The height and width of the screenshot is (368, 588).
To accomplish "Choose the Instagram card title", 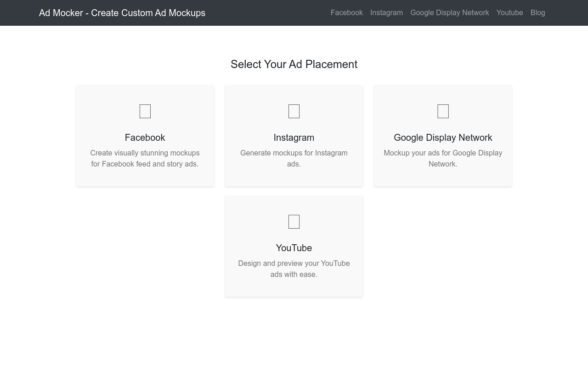I will (x=294, y=138).
